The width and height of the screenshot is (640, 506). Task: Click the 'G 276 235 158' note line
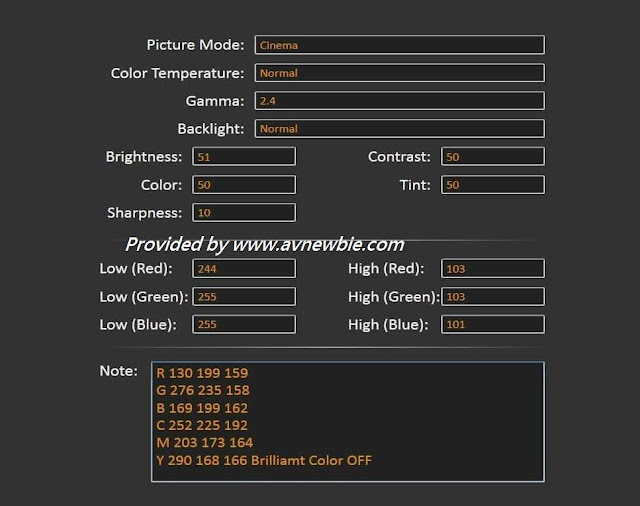[203, 391]
